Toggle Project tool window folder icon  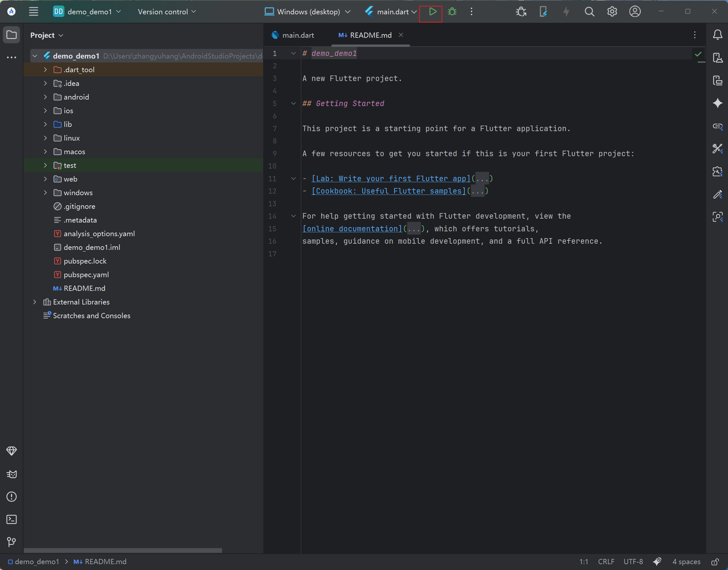click(11, 35)
